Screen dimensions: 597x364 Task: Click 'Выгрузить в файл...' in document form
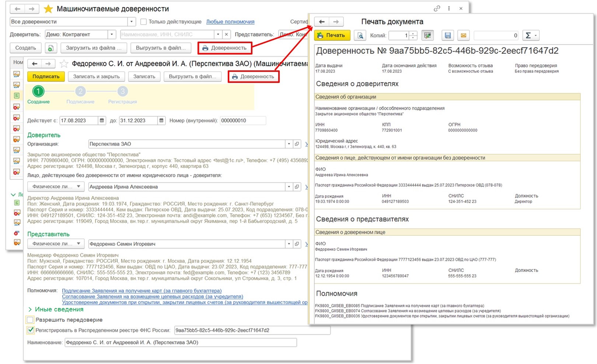(x=192, y=77)
